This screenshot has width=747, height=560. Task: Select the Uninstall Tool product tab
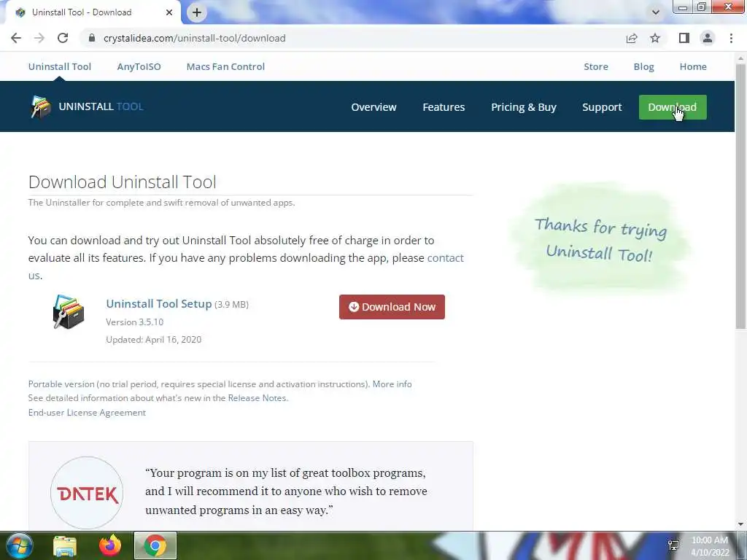click(x=60, y=66)
